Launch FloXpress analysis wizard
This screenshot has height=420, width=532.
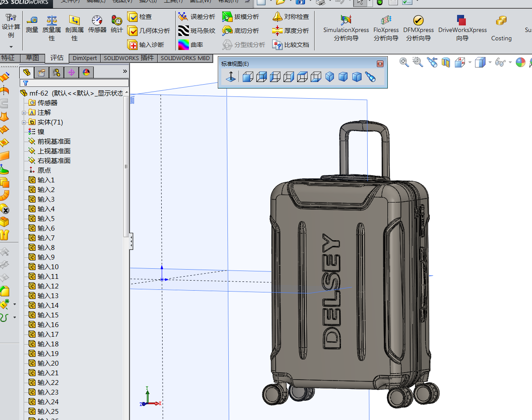(386, 28)
